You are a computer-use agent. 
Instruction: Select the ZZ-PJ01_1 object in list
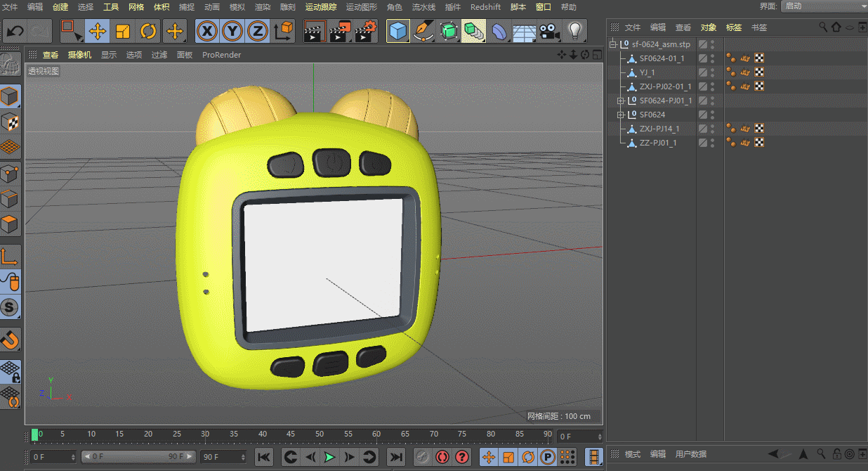point(658,143)
